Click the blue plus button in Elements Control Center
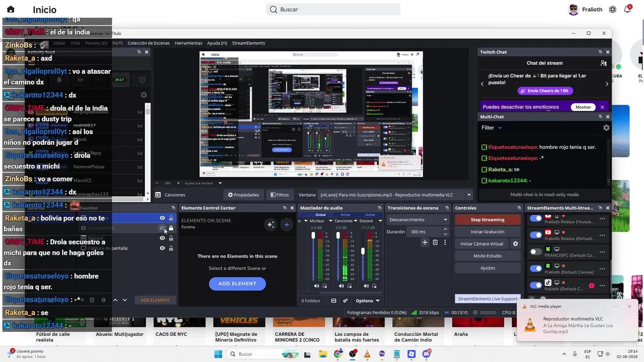The image size is (644, 362). coord(287,224)
